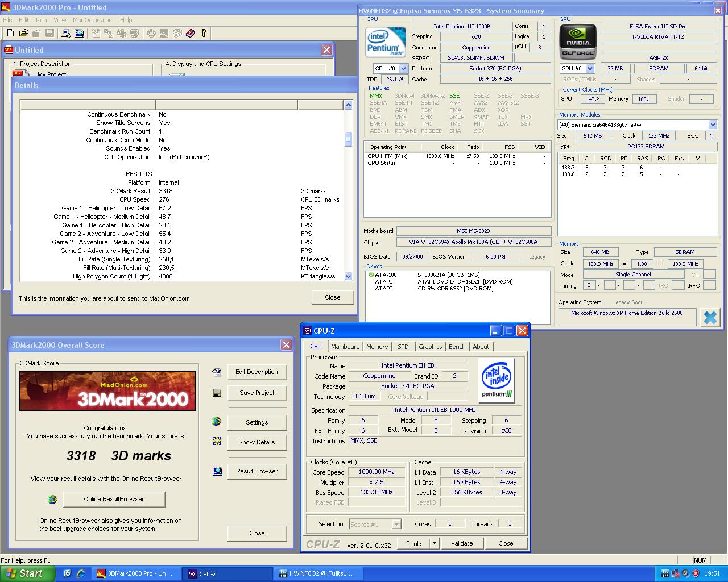The height and width of the screenshot is (582, 728).
Task: Switch to the About tab in CPU-Z
Action: (481, 347)
